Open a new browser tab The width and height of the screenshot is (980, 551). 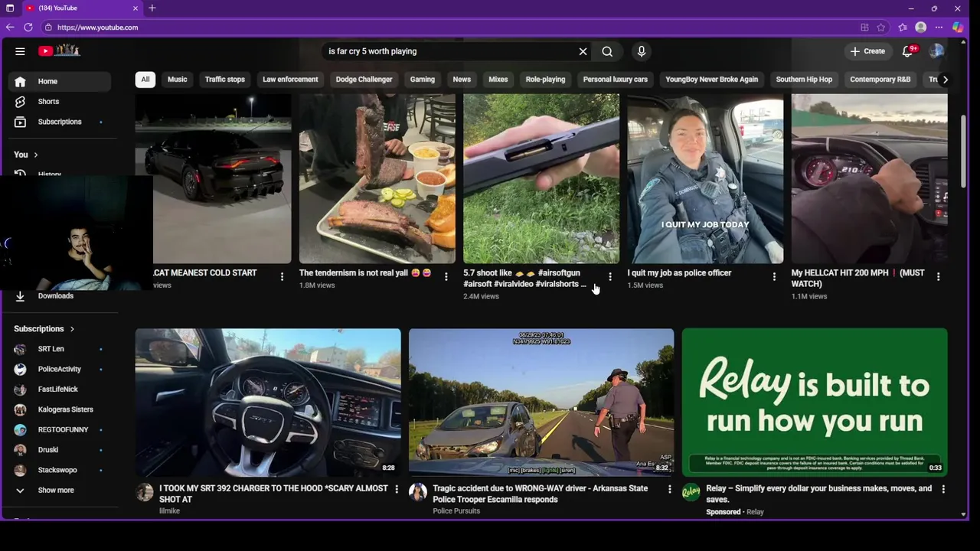152,8
